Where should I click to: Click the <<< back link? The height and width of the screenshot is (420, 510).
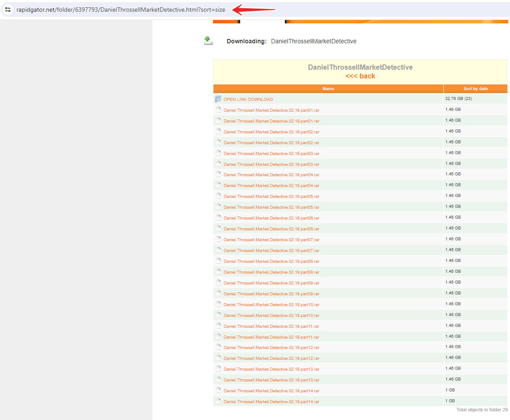pyautogui.click(x=360, y=76)
